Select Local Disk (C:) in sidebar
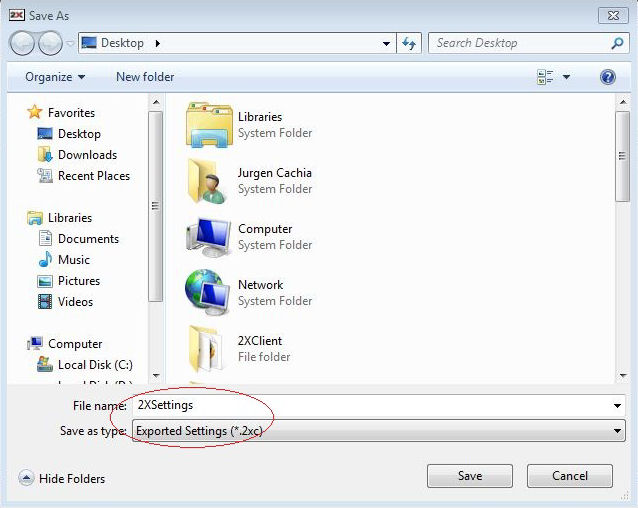638x508 pixels. coord(95,365)
